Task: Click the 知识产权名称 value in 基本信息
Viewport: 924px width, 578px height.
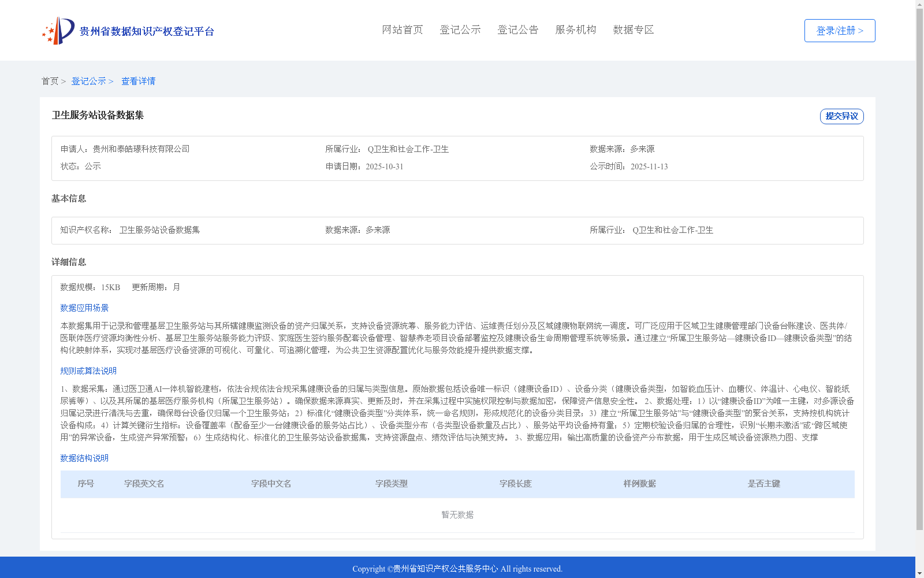Action: coord(159,230)
